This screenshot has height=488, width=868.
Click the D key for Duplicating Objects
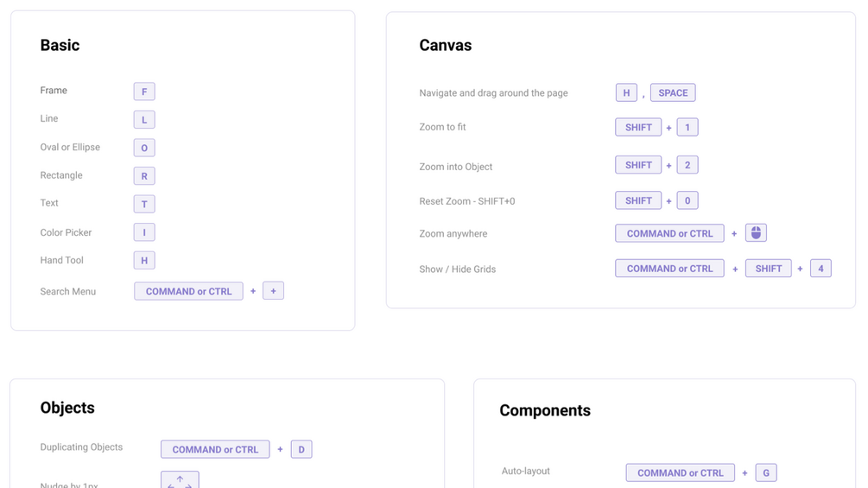(x=301, y=449)
